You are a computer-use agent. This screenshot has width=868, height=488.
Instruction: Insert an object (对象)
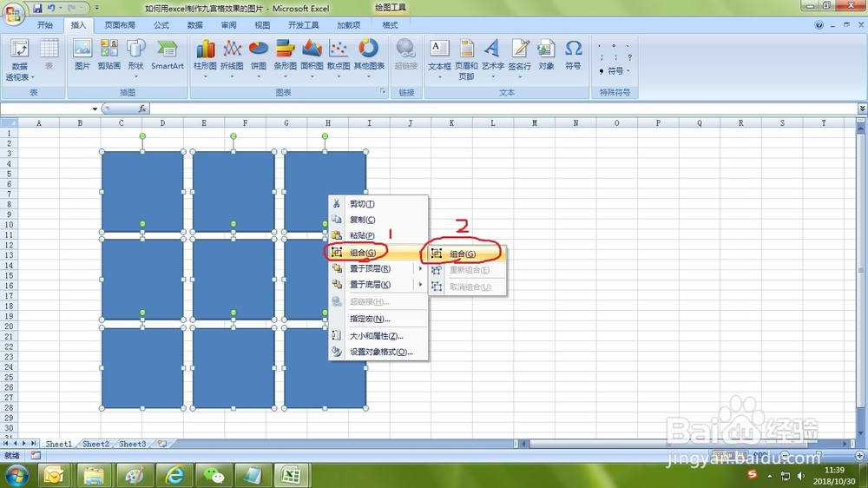click(546, 55)
